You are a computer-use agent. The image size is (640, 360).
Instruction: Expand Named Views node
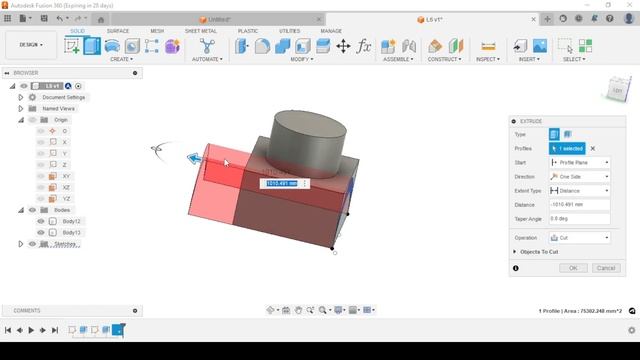click(21, 109)
